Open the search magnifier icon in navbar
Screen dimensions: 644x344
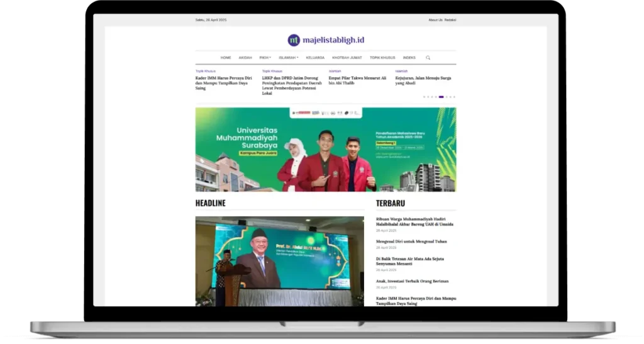pyautogui.click(x=428, y=58)
